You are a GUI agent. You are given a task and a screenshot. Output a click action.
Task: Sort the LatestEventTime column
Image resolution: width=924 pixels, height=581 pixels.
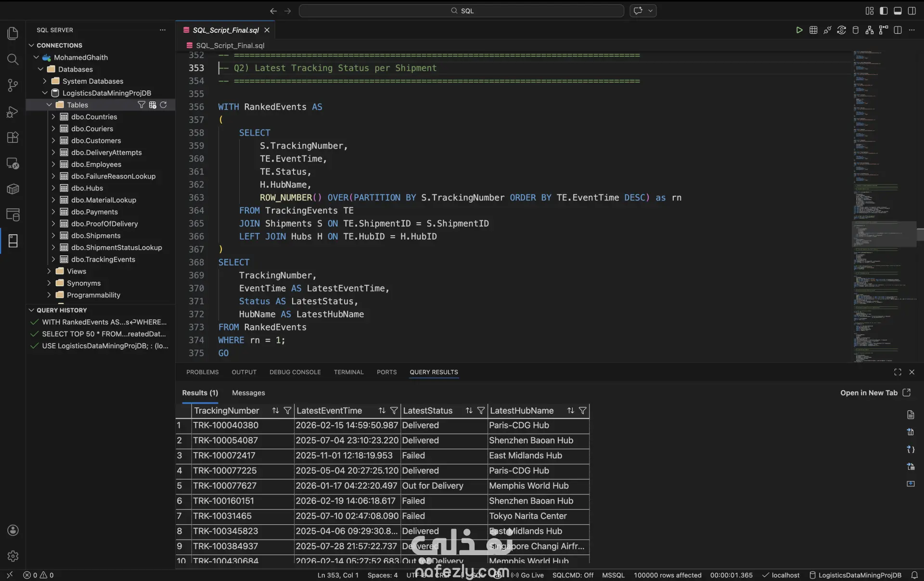(382, 410)
